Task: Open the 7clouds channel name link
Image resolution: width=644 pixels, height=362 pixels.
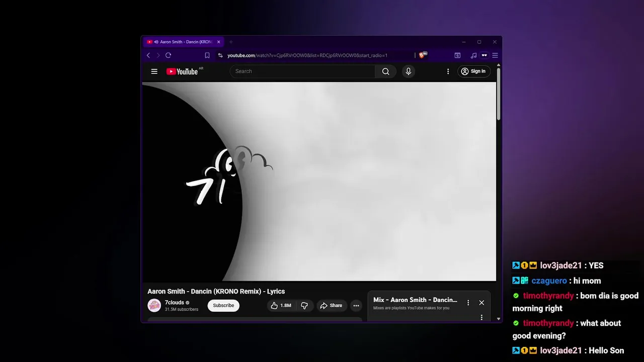Action: [175, 303]
